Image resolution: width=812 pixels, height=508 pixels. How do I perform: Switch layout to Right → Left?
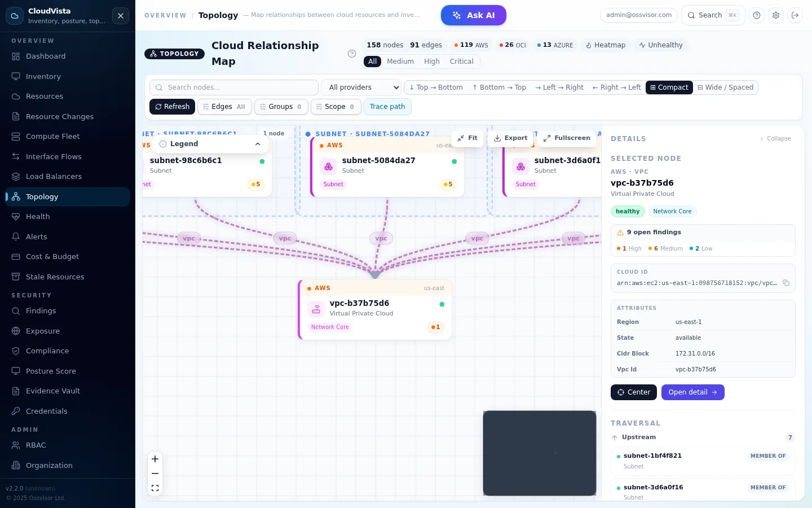(616, 87)
